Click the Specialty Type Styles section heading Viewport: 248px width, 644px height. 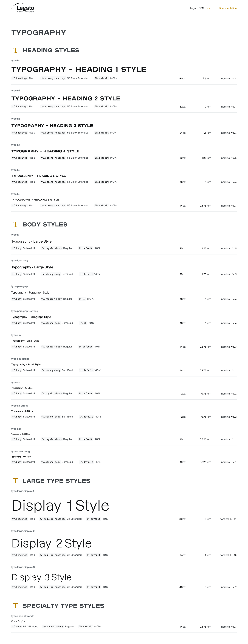63,606
